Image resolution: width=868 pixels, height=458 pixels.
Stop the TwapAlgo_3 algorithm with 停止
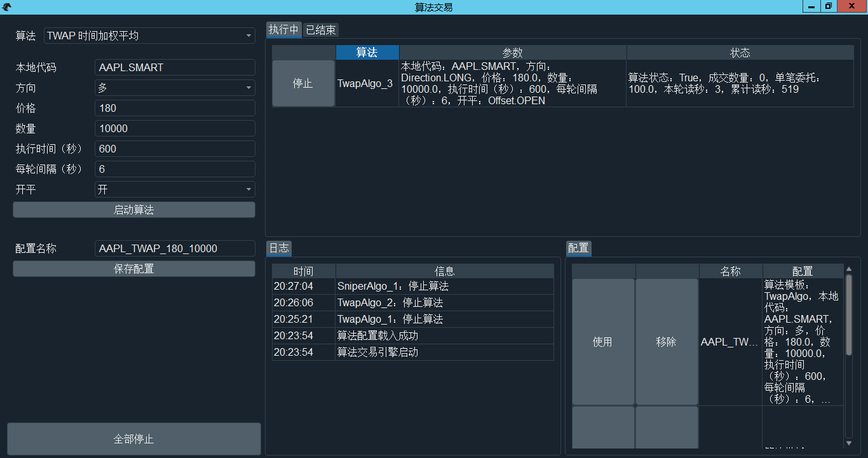coord(303,83)
